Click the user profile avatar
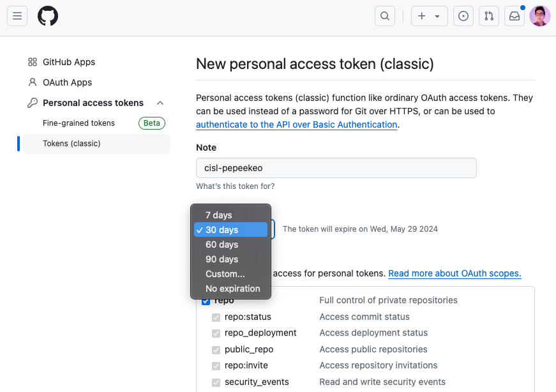The width and height of the screenshot is (556, 392). [x=539, y=17]
